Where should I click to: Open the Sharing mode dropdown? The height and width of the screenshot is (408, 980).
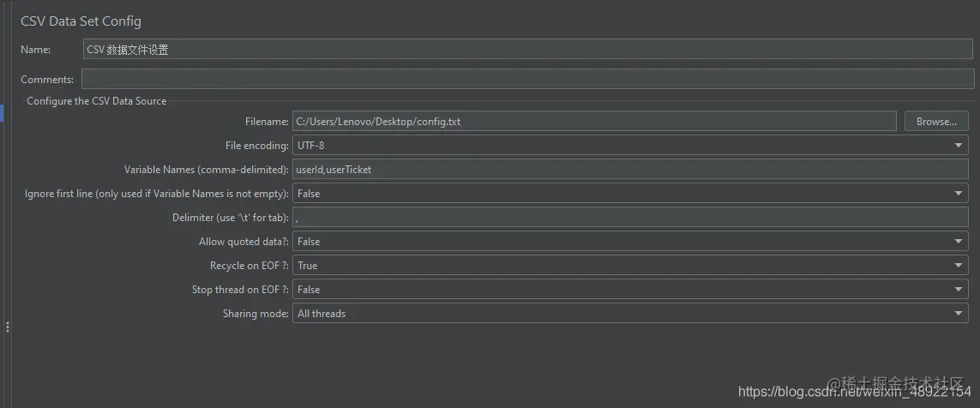click(x=630, y=313)
